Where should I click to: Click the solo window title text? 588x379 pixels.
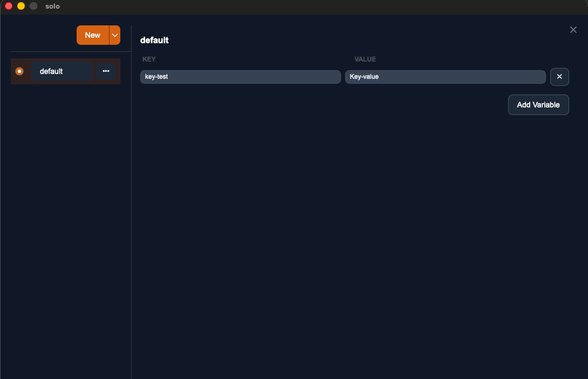[x=52, y=6]
